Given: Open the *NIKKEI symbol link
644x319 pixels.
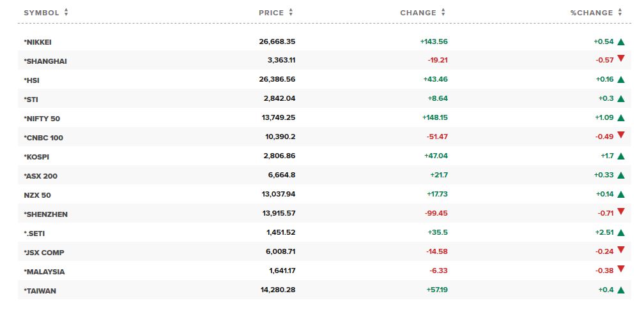Looking at the screenshot, I should pyautogui.click(x=38, y=42).
